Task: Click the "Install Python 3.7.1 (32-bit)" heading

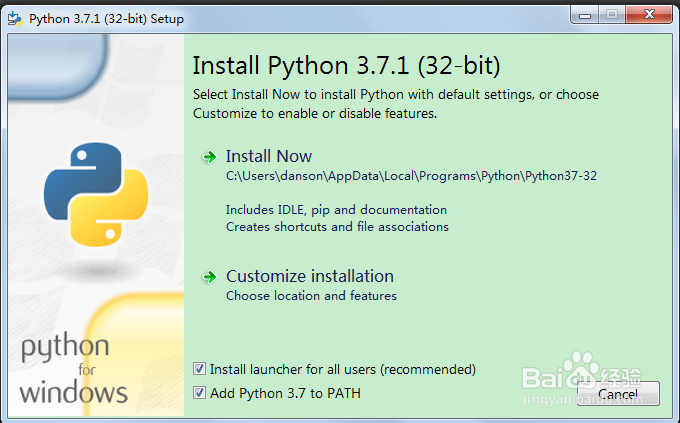Action: (x=345, y=66)
